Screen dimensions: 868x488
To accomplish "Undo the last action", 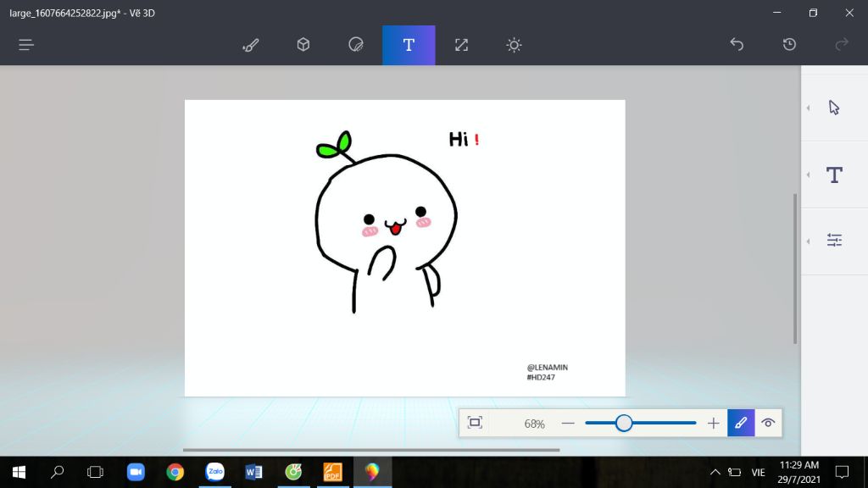I will 737,44.
